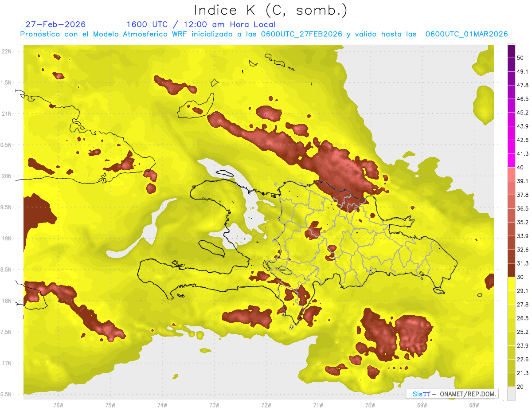Click the longitude label "74W"
The image size is (532, 411).
162,405
